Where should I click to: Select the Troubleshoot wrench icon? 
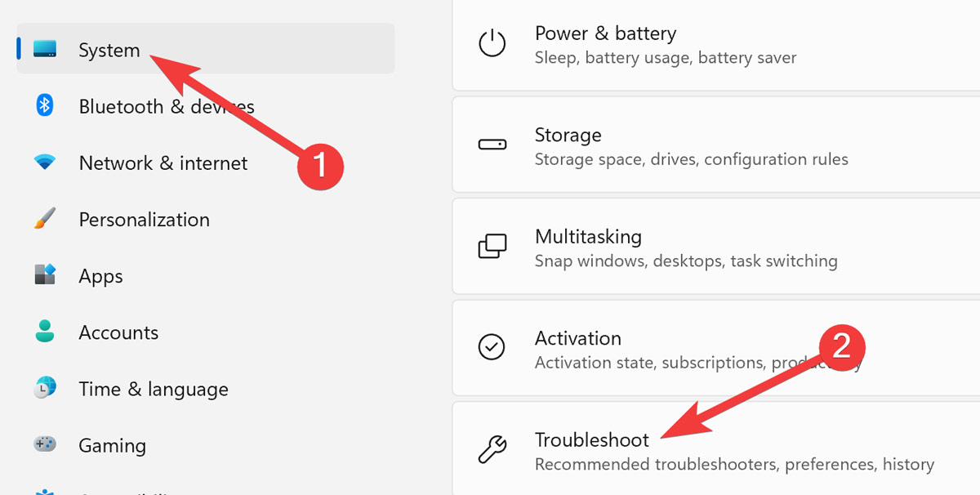[492, 449]
